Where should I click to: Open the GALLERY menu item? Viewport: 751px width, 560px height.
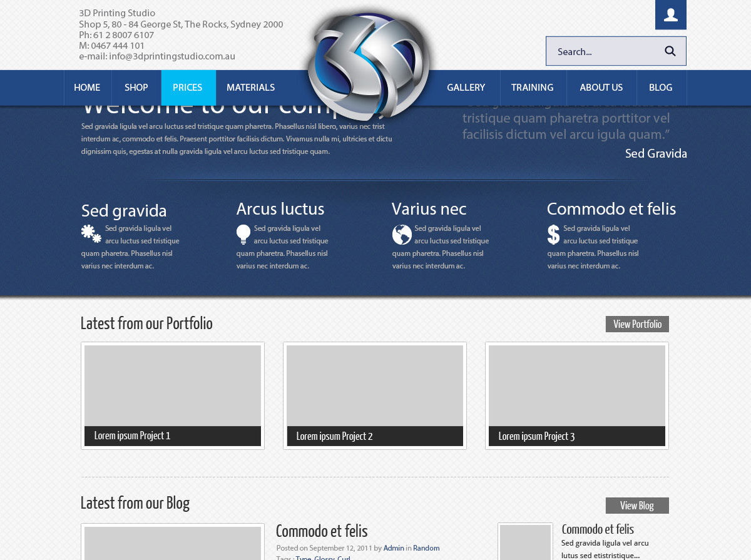coord(466,88)
